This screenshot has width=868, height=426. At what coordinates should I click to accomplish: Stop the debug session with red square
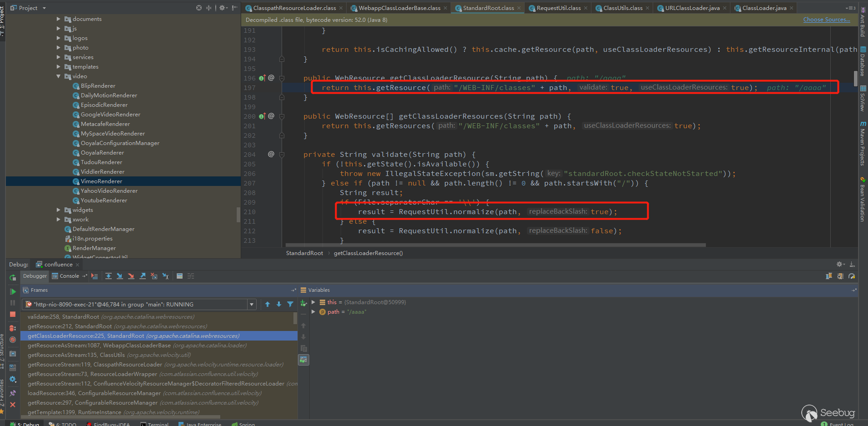point(13,314)
